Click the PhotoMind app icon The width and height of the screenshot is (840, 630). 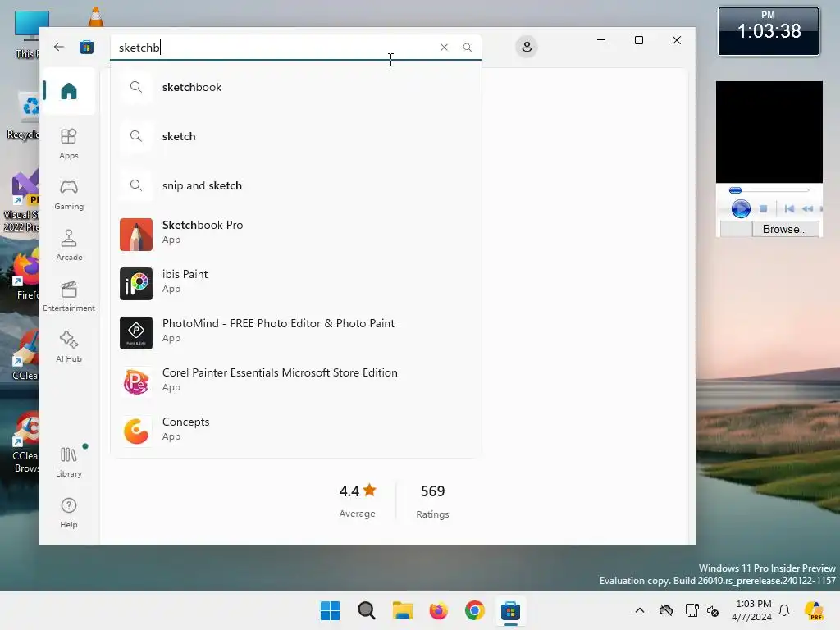click(136, 333)
